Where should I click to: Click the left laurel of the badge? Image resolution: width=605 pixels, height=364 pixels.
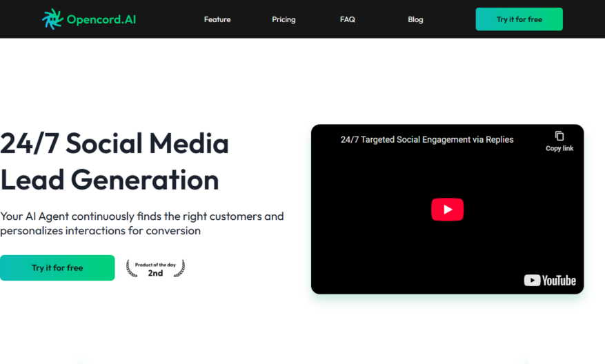(132, 268)
